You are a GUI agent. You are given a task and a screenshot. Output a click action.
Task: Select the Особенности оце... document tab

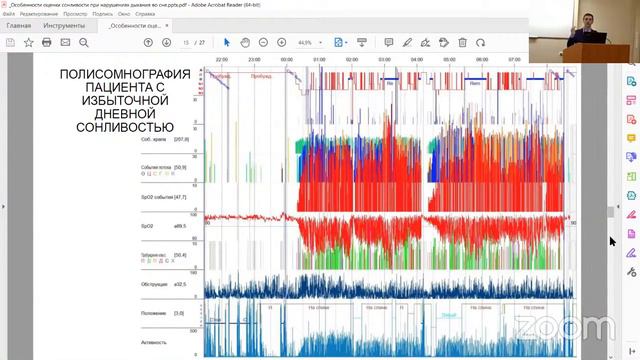click(135, 26)
